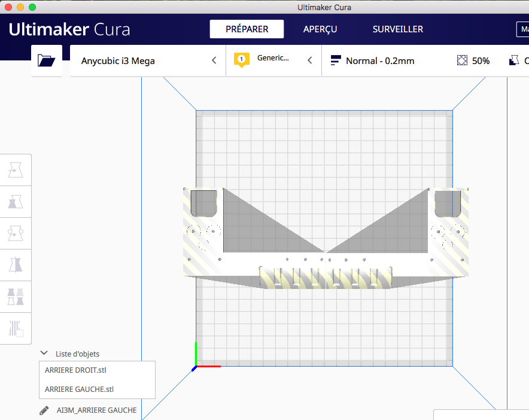This screenshot has height=420, width=529.
Task: Open the Normal - 0.2mm print settings panel
Action: (425, 60)
